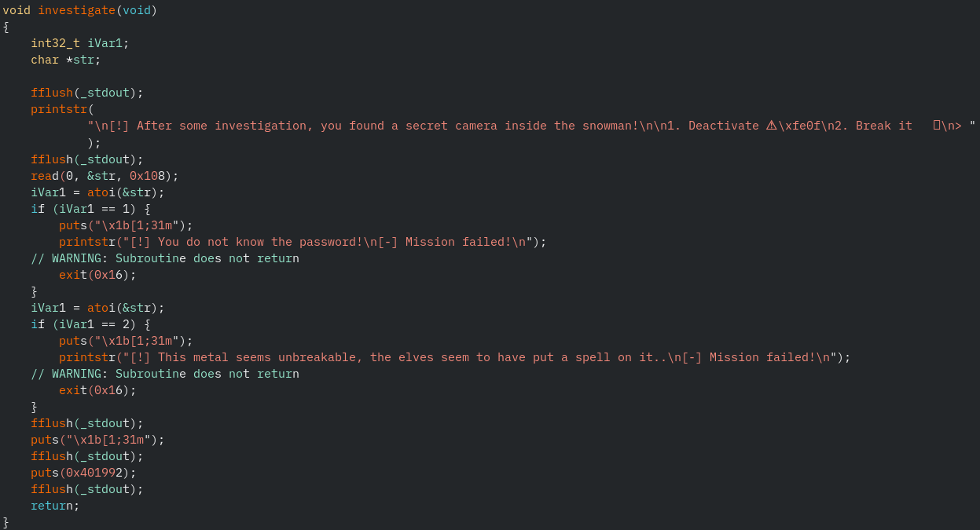The width and height of the screenshot is (980, 530).
Task: Click the printstr call above the camera prompt
Action: click(59, 109)
